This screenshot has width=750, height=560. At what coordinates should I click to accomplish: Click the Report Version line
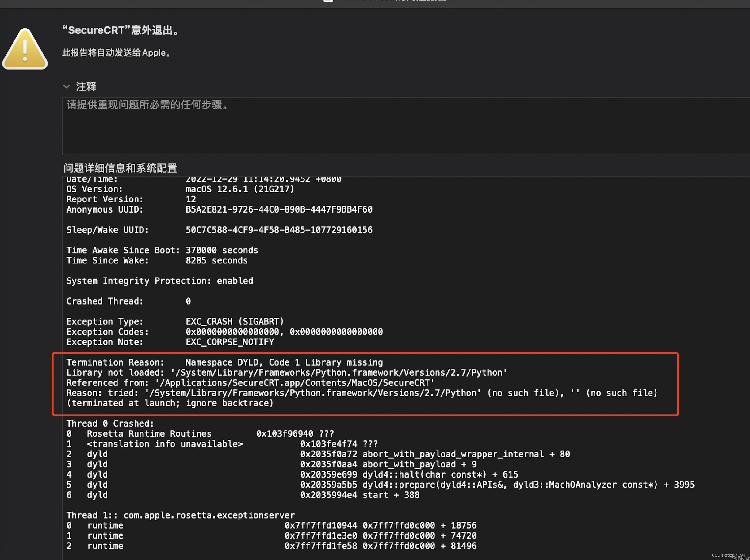tap(131, 199)
